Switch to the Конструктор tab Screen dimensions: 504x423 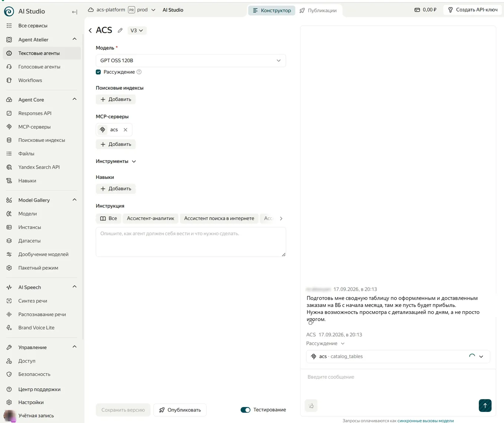point(272,10)
